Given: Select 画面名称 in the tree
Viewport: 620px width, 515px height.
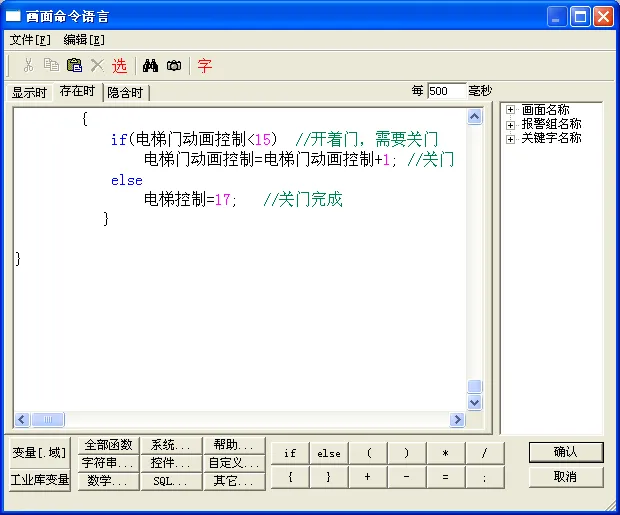Looking at the screenshot, I should (x=545, y=110).
